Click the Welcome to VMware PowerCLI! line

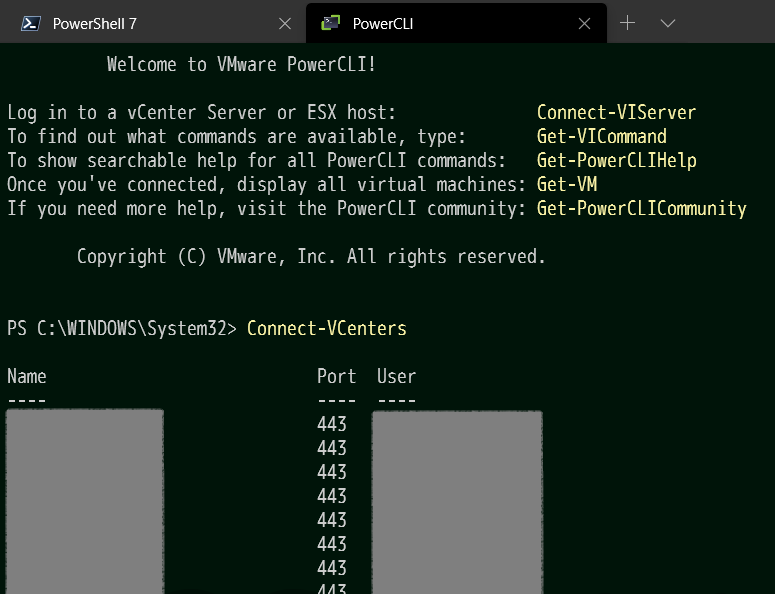[241, 65]
